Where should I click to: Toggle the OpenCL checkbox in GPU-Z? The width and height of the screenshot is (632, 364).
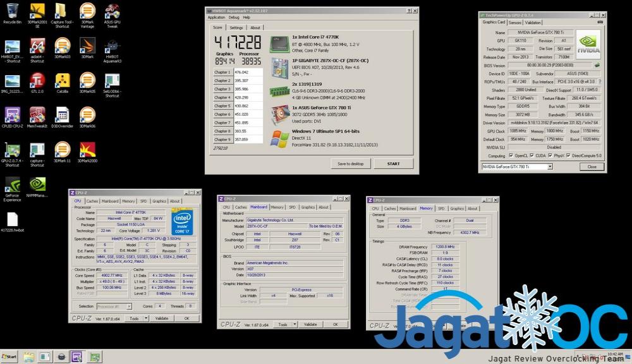[511, 155]
